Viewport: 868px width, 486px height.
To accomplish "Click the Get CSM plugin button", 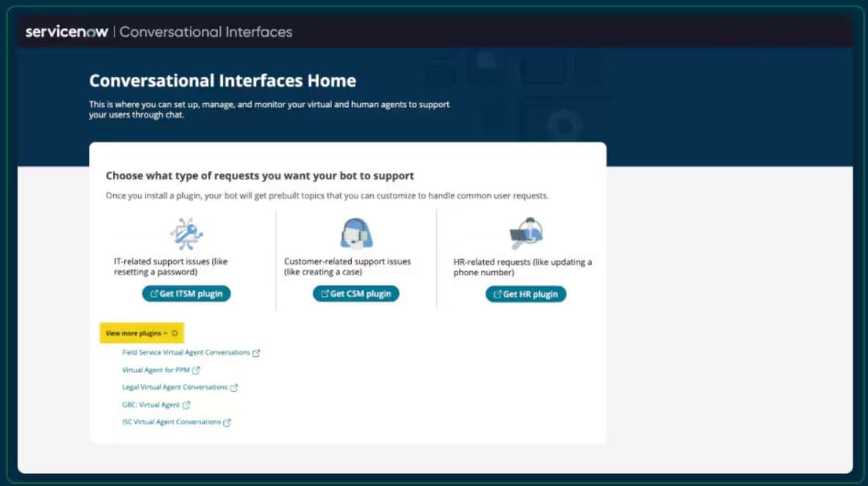I will (356, 294).
